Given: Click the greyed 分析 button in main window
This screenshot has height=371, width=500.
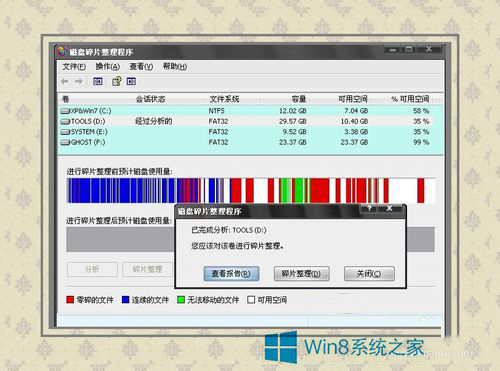Looking at the screenshot, I should (92, 269).
